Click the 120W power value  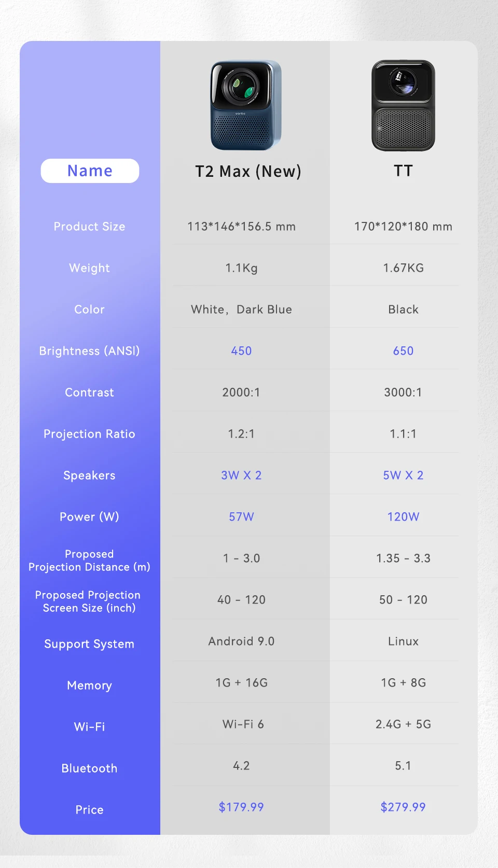click(x=403, y=517)
